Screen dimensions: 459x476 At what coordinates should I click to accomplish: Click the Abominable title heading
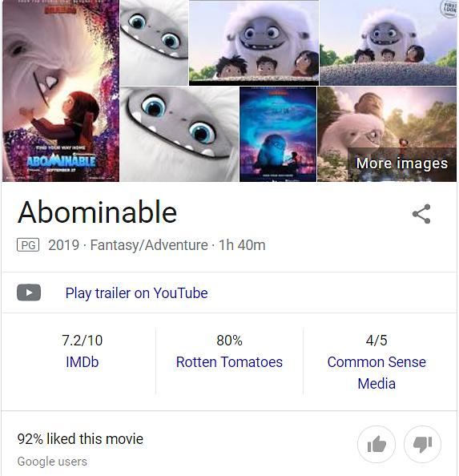(x=97, y=212)
